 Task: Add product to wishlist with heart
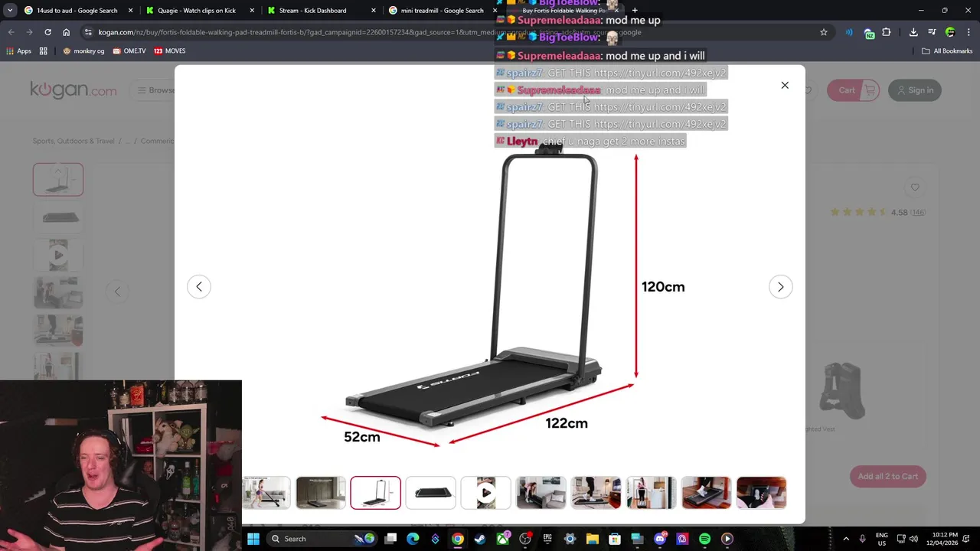[915, 187]
